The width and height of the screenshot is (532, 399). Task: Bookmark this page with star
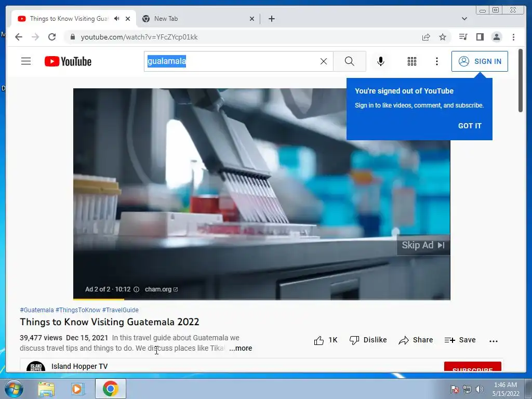click(443, 37)
